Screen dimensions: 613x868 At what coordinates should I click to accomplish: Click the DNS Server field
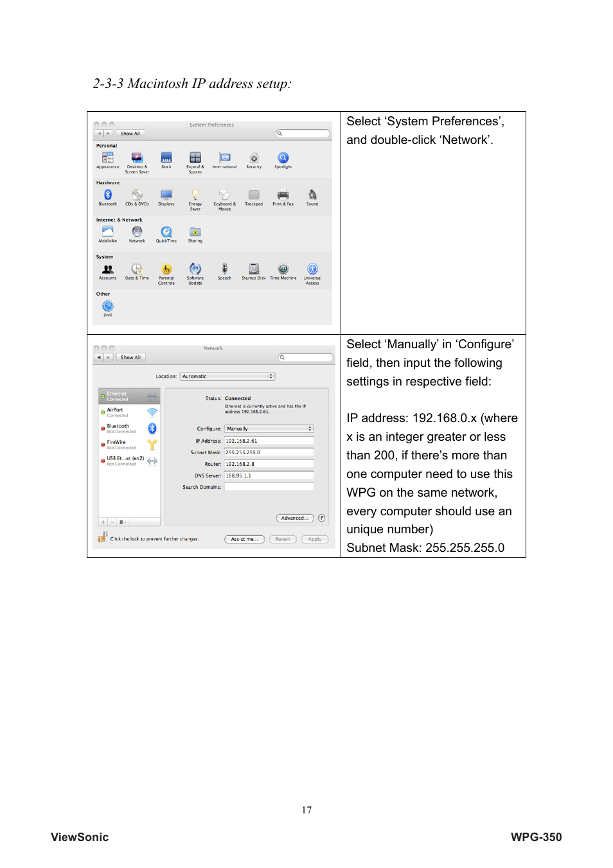pos(269,475)
